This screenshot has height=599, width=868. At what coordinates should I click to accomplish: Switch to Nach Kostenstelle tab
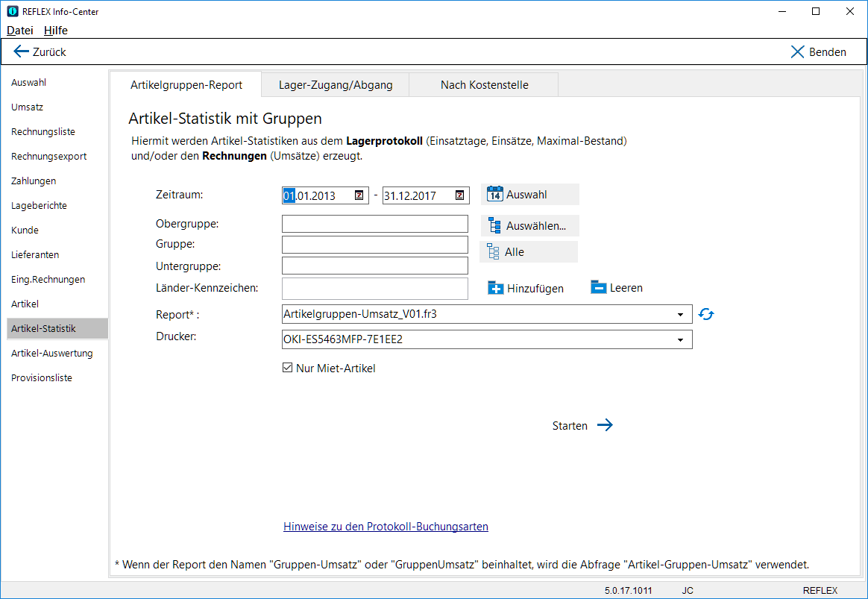pyautogui.click(x=485, y=85)
